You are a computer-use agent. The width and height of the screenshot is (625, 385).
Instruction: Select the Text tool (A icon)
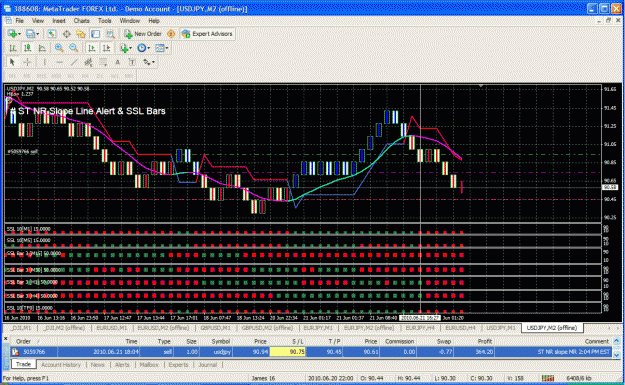[x=117, y=62]
